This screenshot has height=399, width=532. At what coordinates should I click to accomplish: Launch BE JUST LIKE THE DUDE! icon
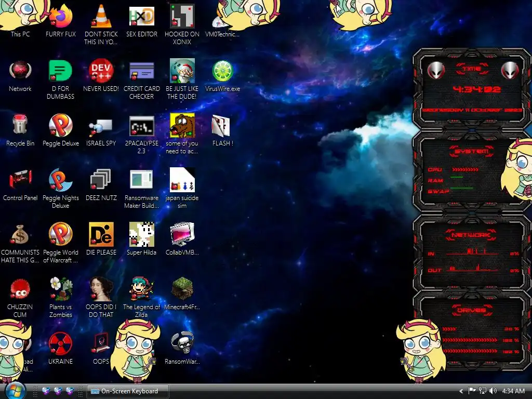click(x=182, y=71)
